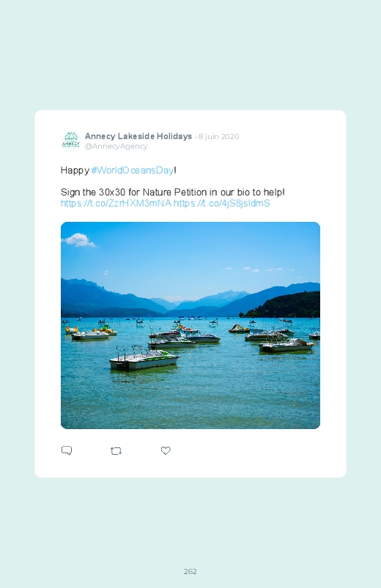The width and height of the screenshot is (381, 588).
Task: Click the dark forested hill in photo
Action: pos(284,305)
